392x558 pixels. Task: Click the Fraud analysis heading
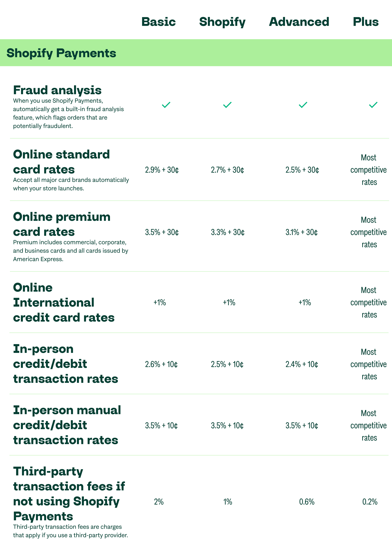pyautogui.click(x=57, y=90)
